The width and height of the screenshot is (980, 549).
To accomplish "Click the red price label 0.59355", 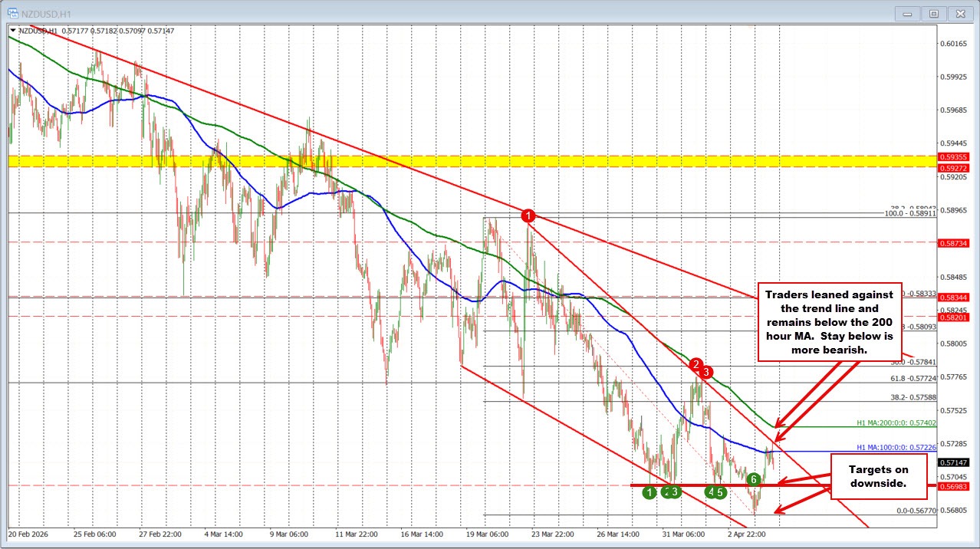I will point(953,156).
